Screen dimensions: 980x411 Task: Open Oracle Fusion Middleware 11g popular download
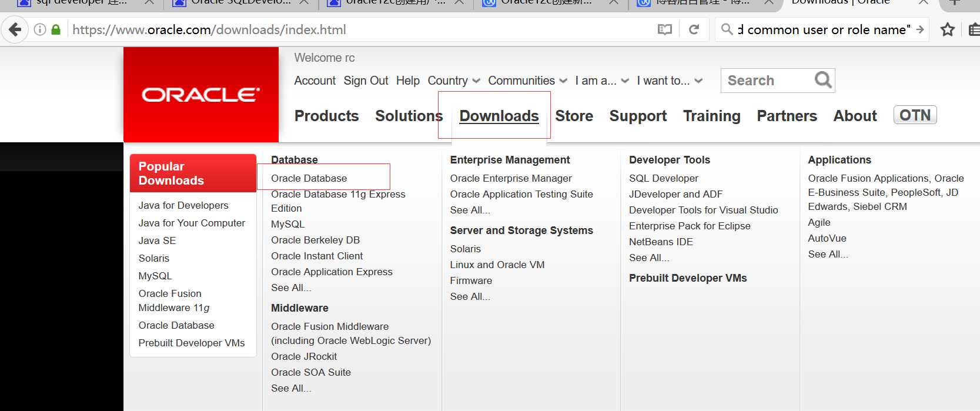[173, 300]
